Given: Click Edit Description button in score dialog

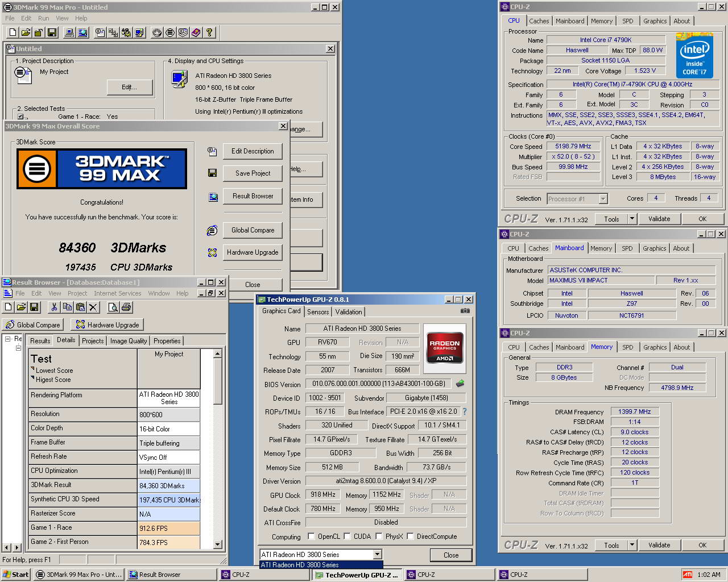Looking at the screenshot, I should [x=253, y=151].
